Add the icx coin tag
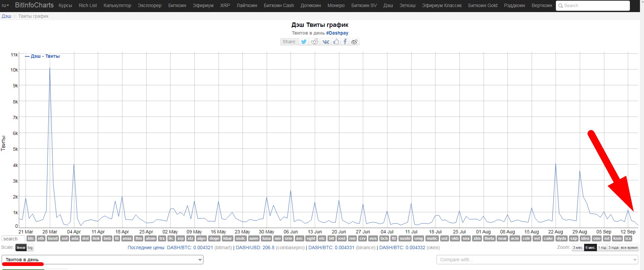The image size is (644, 270). pos(628,238)
